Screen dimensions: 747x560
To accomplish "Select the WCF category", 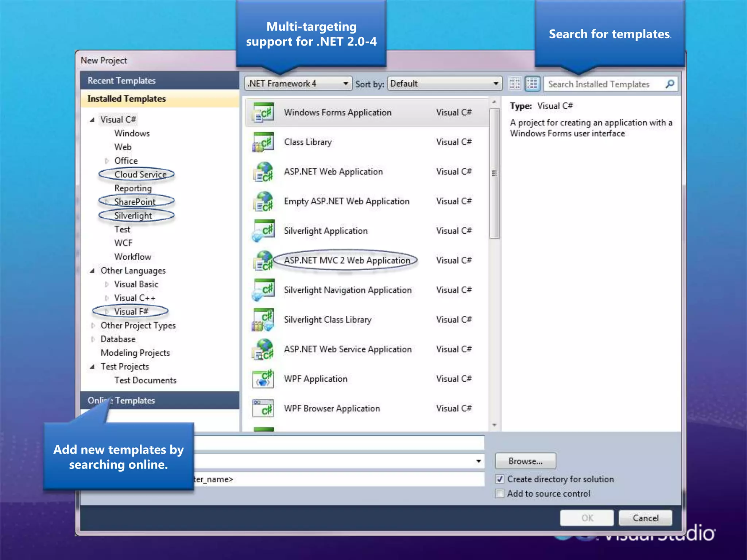I will tap(123, 243).
